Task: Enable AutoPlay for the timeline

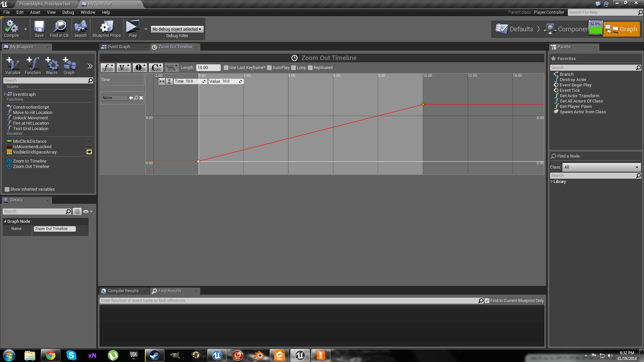Action: [x=269, y=68]
